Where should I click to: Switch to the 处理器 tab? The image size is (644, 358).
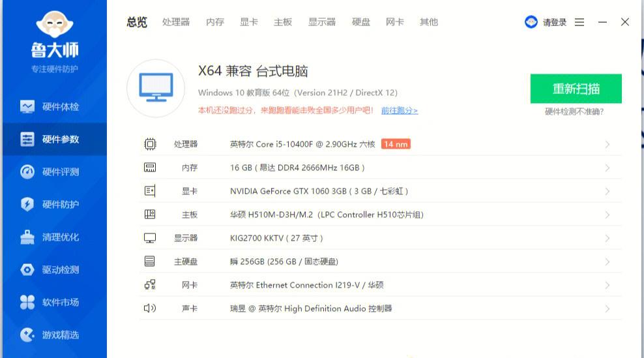176,22
